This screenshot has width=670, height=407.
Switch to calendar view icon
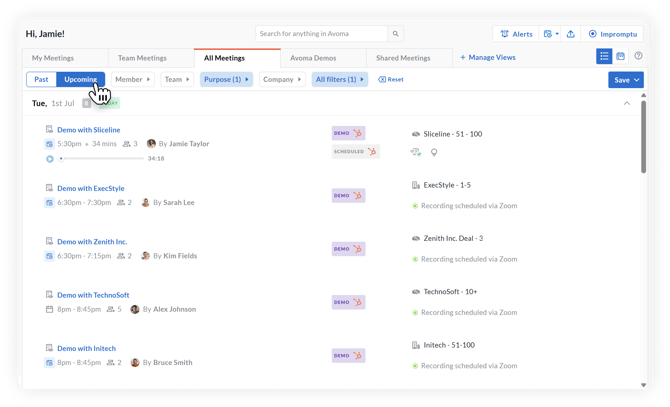tap(620, 56)
